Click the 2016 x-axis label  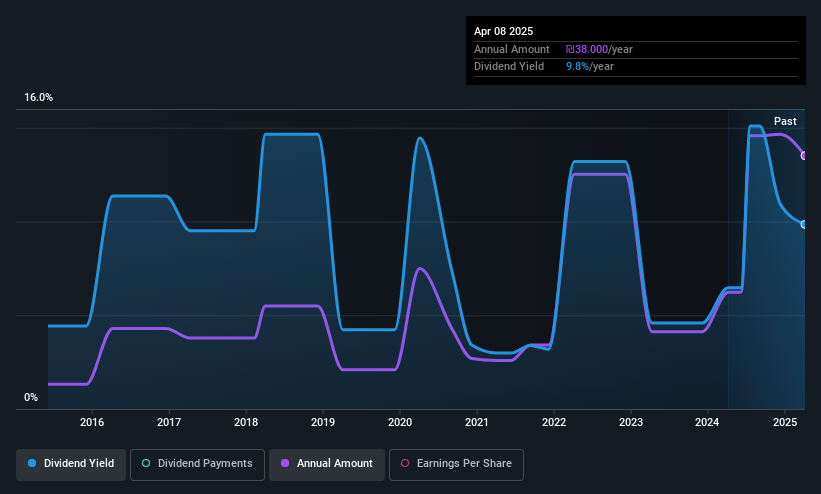(x=92, y=422)
